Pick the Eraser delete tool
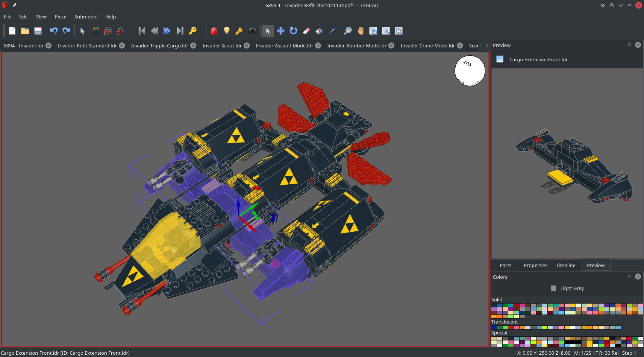Image resolution: width=644 pixels, height=357 pixels. pyautogui.click(x=306, y=31)
